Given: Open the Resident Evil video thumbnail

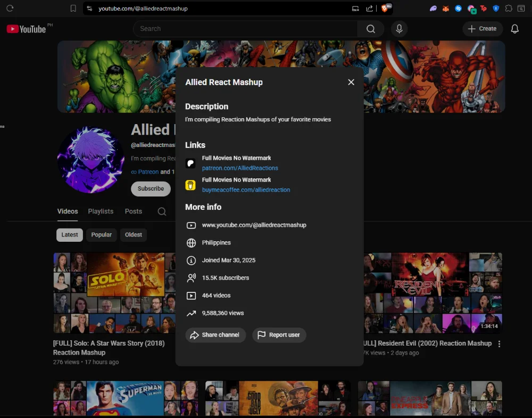Looking at the screenshot, I should coord(433,293).
